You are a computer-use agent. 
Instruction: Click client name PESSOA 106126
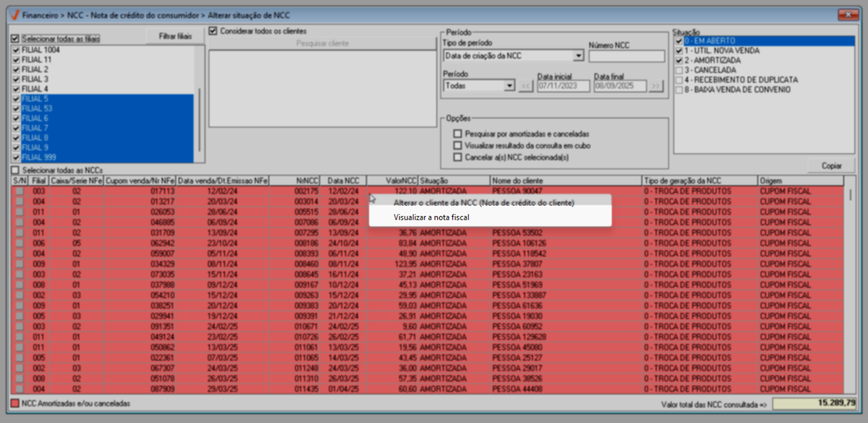click(x=519, y=243)
